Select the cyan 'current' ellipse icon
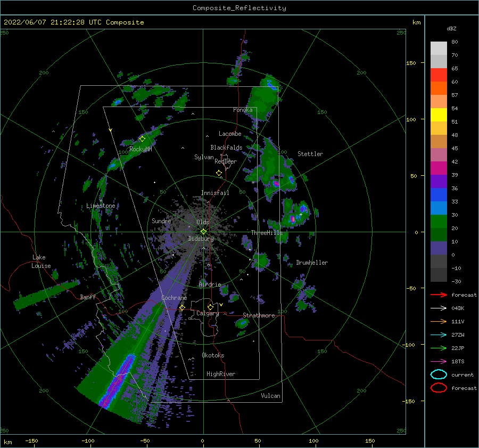The height and width of the screenshot is (448, 479). [439, 374]
